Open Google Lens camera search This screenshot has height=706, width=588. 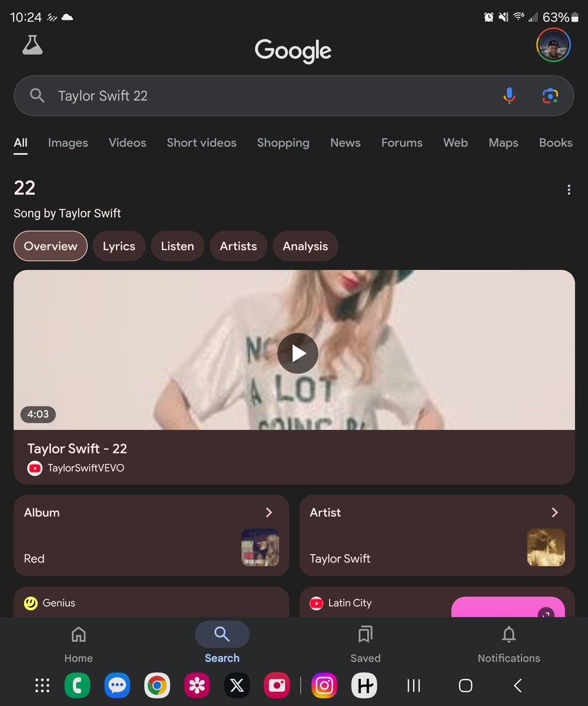[550, 95]
